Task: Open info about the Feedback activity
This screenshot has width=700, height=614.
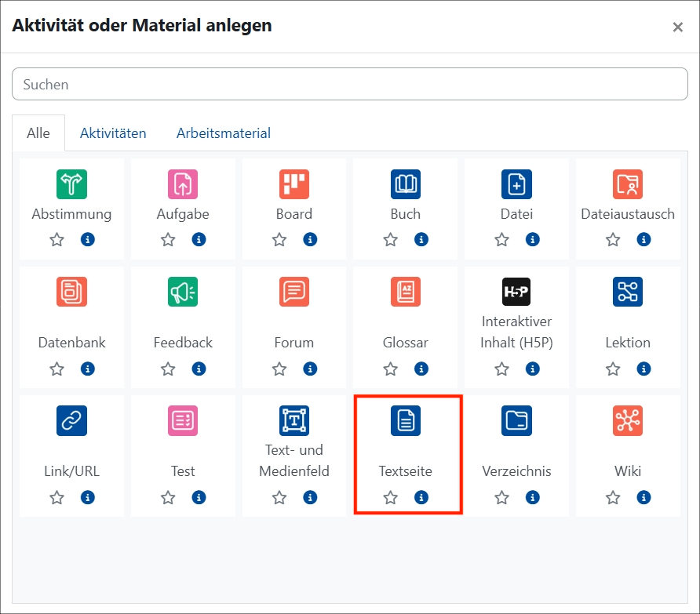Action: click(x=199, y=369)
